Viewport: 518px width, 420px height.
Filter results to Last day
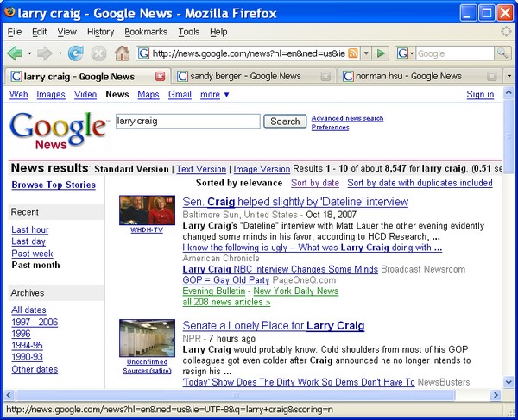28,241
